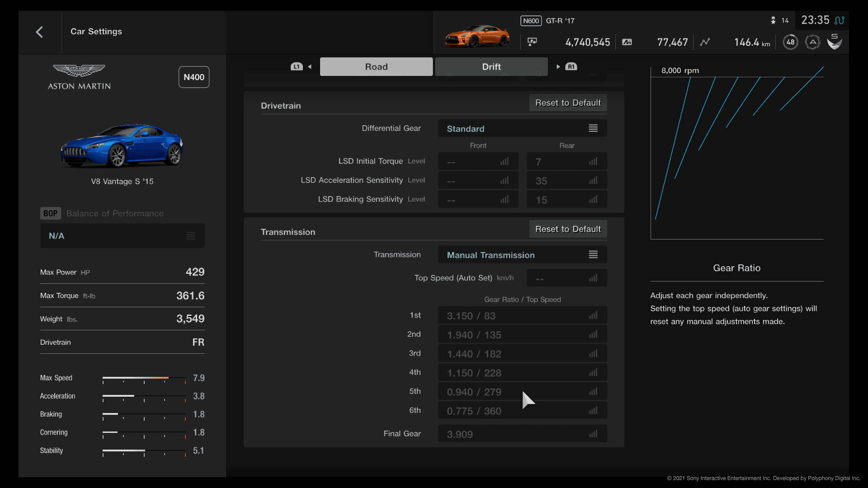Screen dimensions: 868x488
Task: Click the car thumbnail in top center
Action: pyautogui.click(x=477, y=33)
